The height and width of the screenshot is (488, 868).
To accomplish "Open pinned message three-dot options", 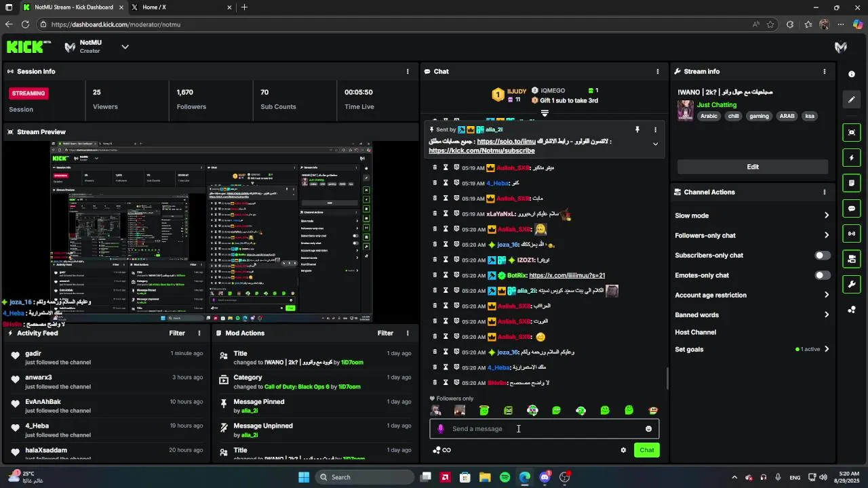I will point(655,129).
